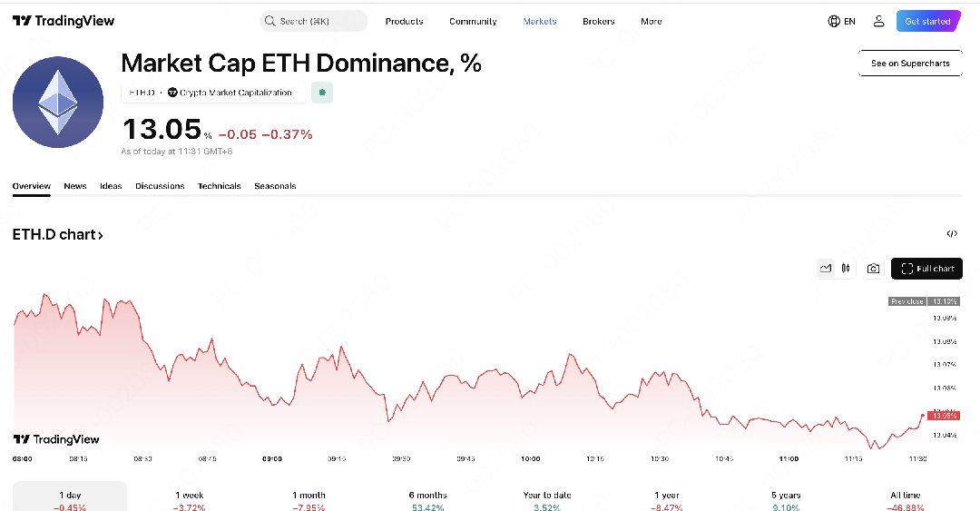
Task: Click the Ethereum logo image
Action: pyautogui.click(x=58, y=102)
